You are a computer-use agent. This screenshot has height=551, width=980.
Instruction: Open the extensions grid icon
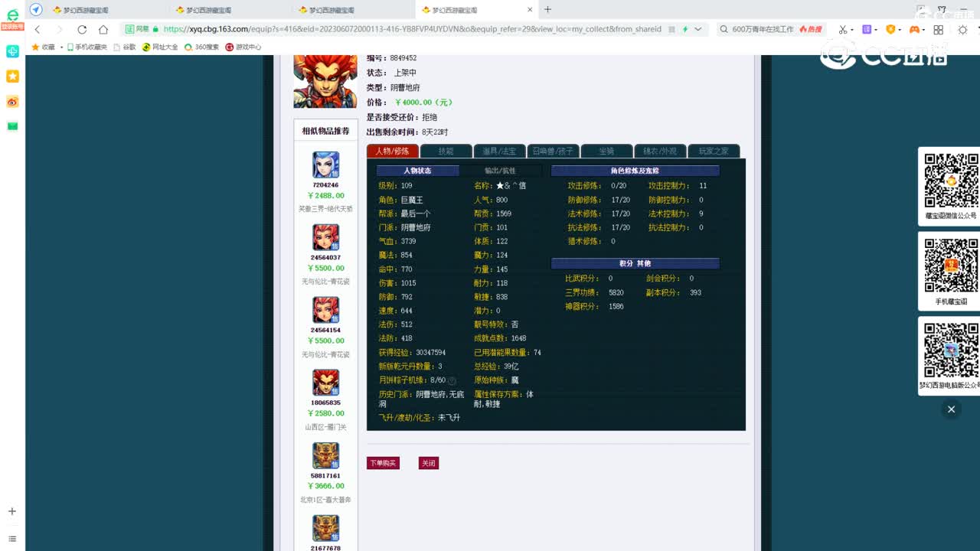[x=938, y=30]
